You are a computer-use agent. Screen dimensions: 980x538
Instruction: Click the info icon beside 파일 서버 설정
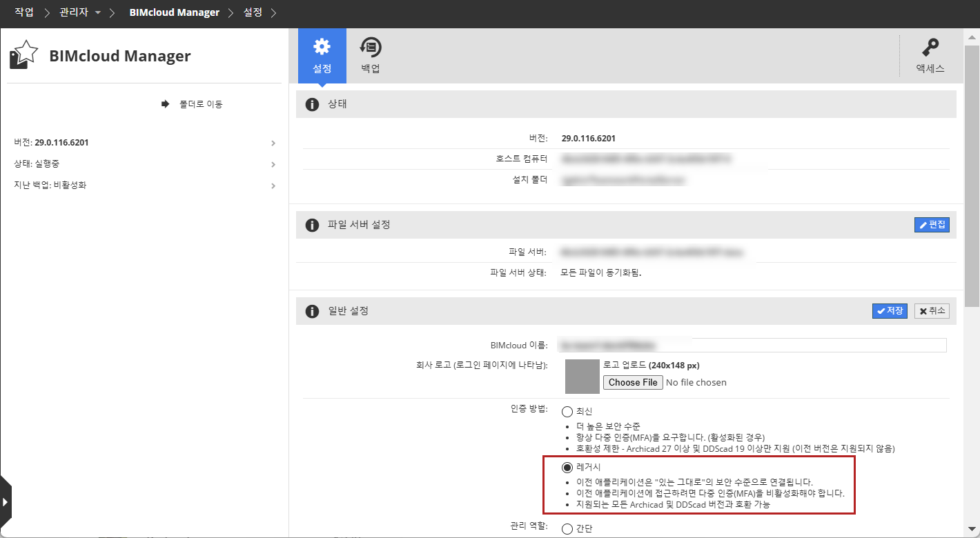point(312,225)
